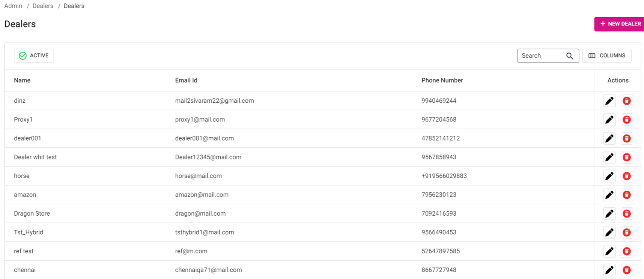Edit the Dragon Store dealer
Image resolution: width=644 pixels, height=279 pixels.
[x=609, y=213]
